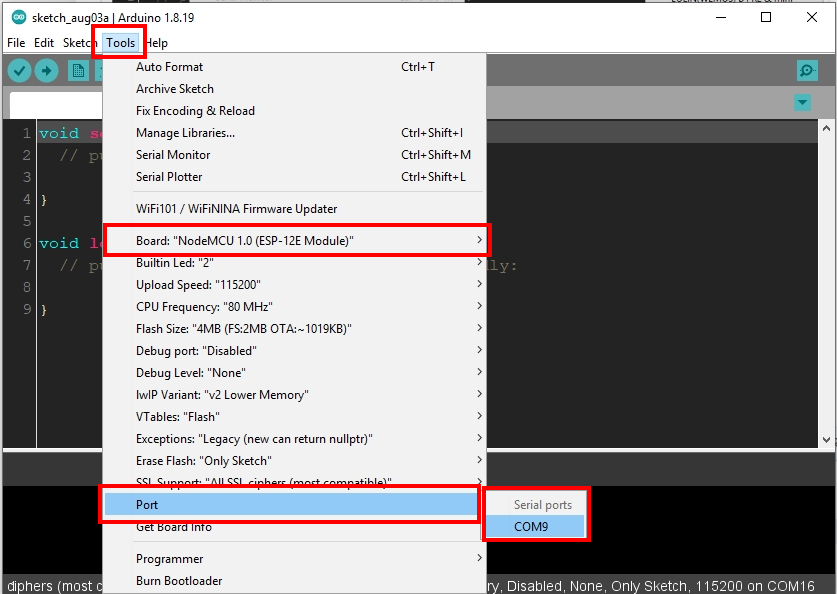Viewport: 837px width, 594px height.
Task: Click the "void" keyword on line 6
Action: click(59, 243)
